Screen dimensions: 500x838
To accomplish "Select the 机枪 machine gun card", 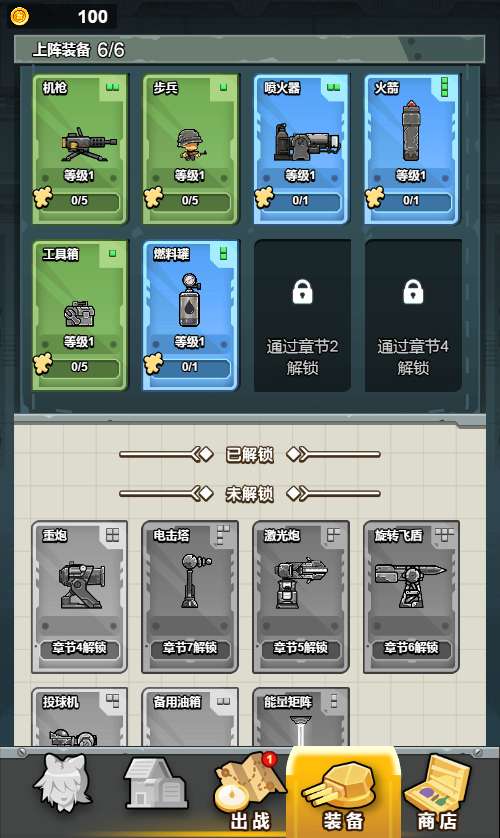I will coord(80,149).
